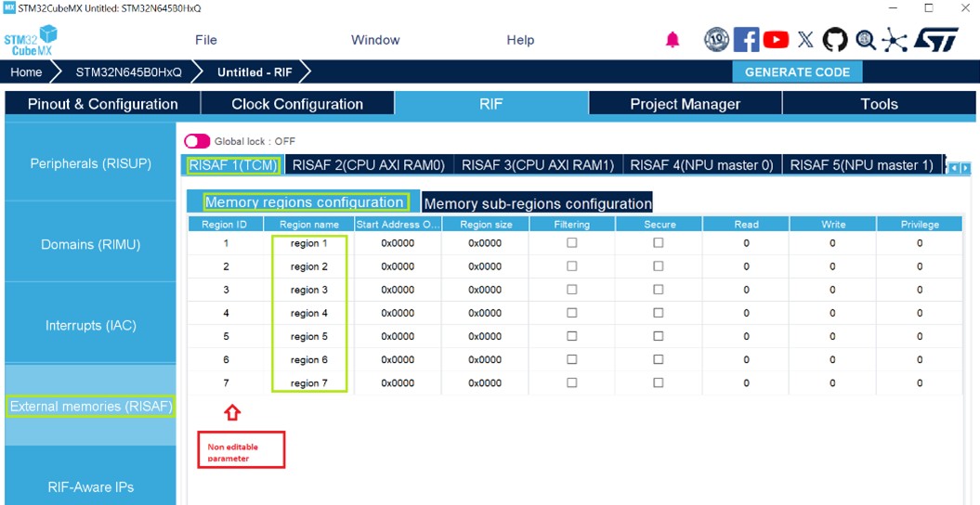Open Memory sub-regions configuration tab
Image resolution: width=980 pixels, height=505 pixels.
[x=538, y=203]
